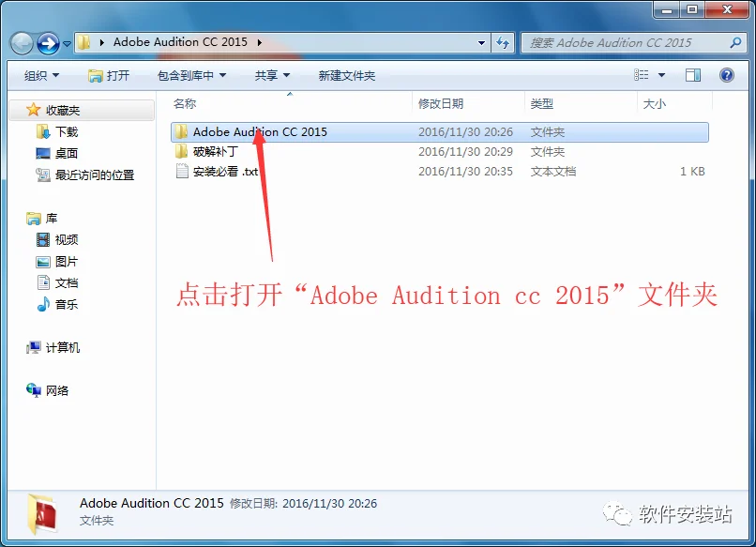
Task: Expand the view options dropdown arrow
Action: coord(661,75)
